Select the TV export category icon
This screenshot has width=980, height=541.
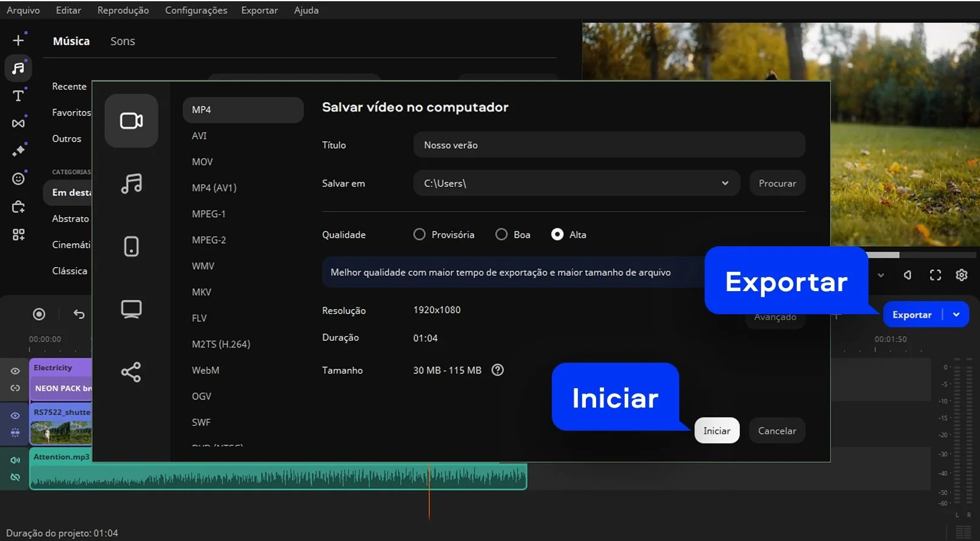tap(131, 309)
